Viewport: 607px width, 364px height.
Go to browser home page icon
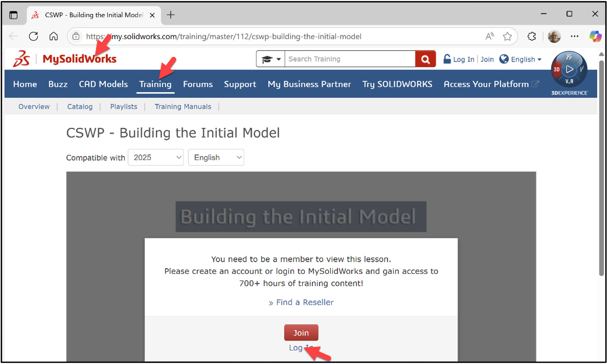click(53, 36)
